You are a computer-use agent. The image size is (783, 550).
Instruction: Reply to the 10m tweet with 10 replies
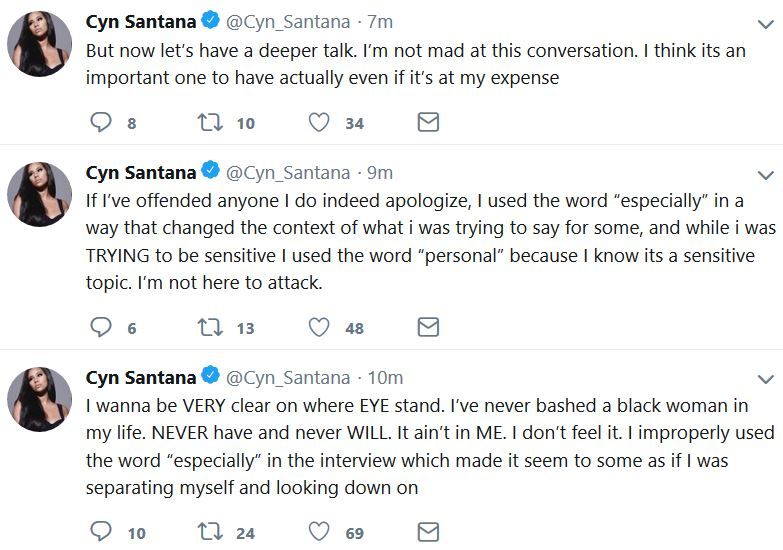coord(101,532)
